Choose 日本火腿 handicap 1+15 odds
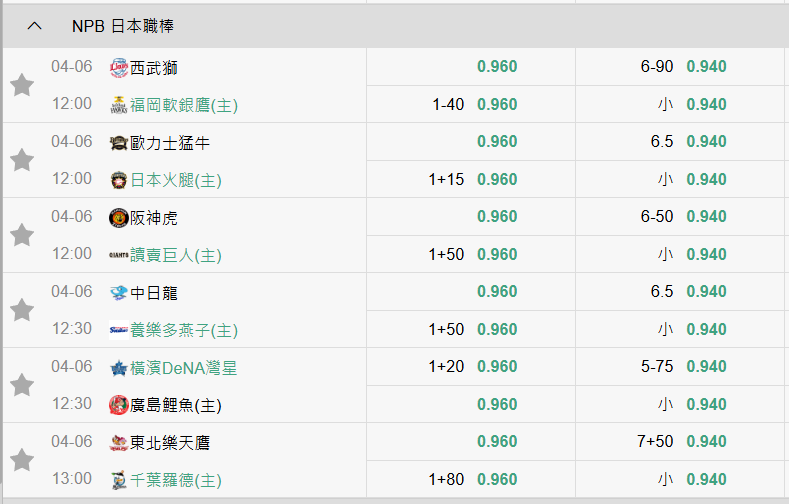789x504 pixels. [497, 180]
